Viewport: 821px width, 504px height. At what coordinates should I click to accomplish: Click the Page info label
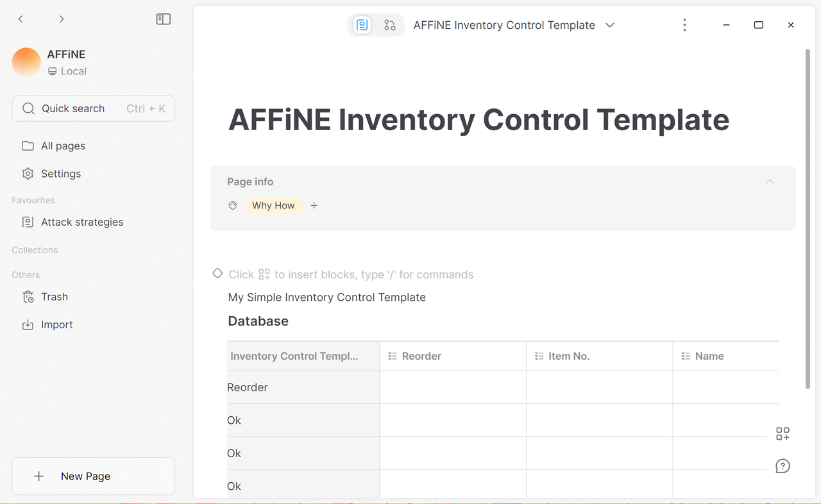pos(250,182)
